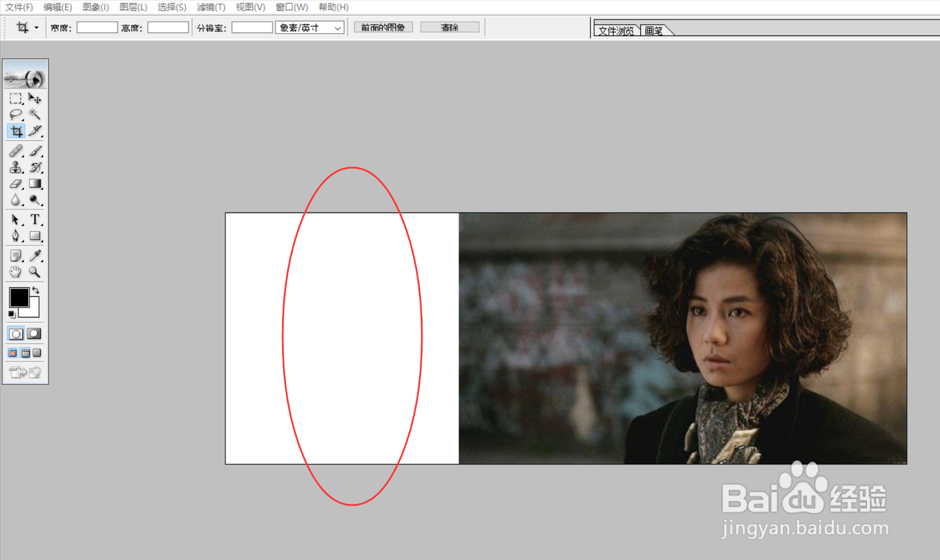Open the 滤镜(T) menu
The height and width of the screenshot is (560, 940).
point(211,7)
